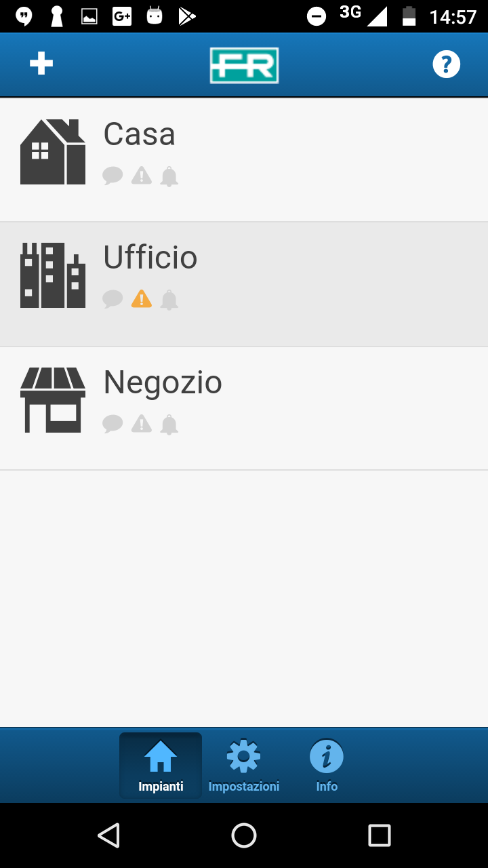Tap the message bubble under Negozio
The image size is (488, 868).
(113, 424)
